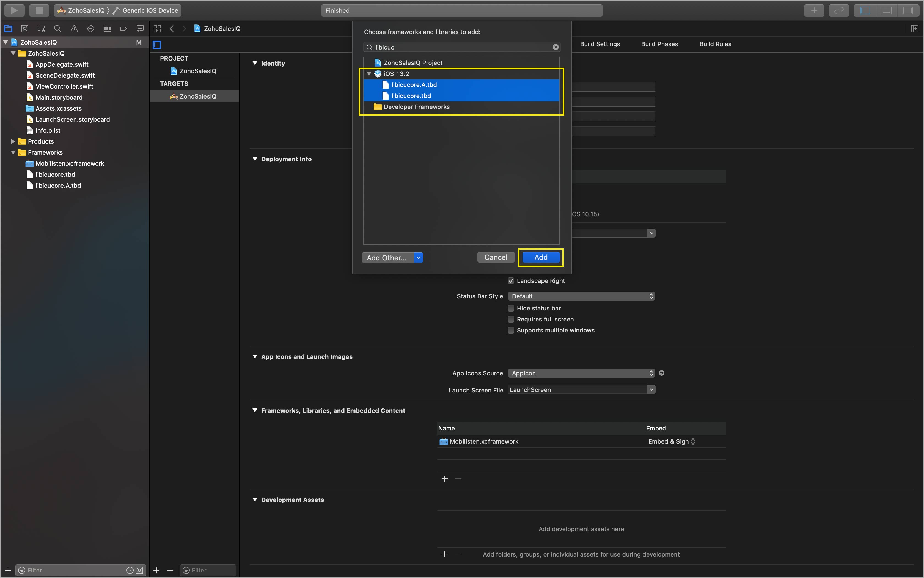Switch to Build Rules tab

click(715, 44)
